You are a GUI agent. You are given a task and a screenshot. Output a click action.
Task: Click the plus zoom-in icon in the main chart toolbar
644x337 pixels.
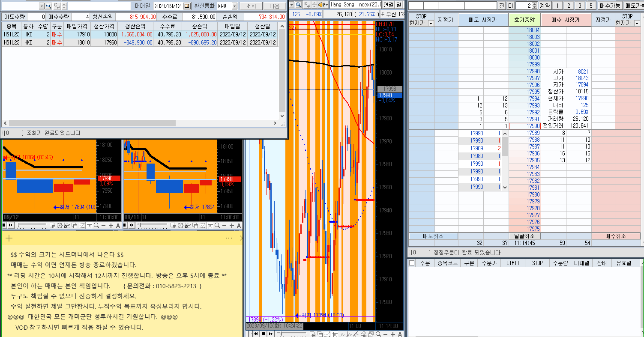[393, 334]
